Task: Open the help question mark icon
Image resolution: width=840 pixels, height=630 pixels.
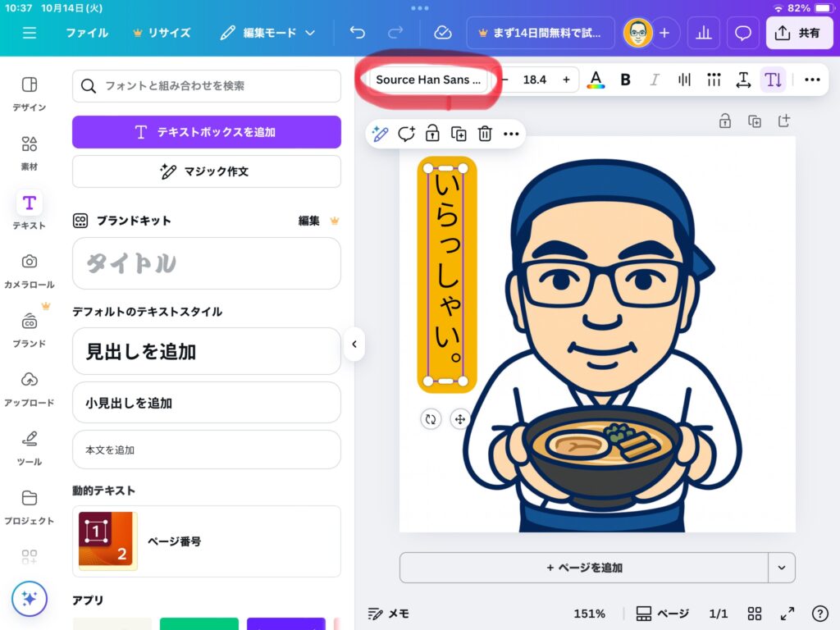Action: 819,614
